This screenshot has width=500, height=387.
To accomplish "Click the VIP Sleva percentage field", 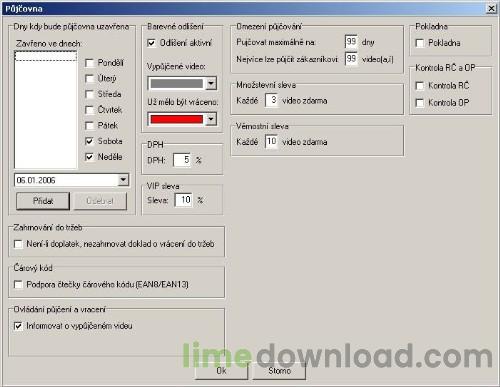I will coord(184,200).
